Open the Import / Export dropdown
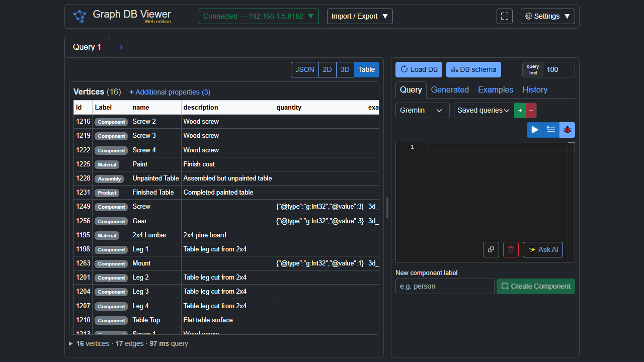The width and height of the screenshot is (644, 362). click(x=360, y=16)
